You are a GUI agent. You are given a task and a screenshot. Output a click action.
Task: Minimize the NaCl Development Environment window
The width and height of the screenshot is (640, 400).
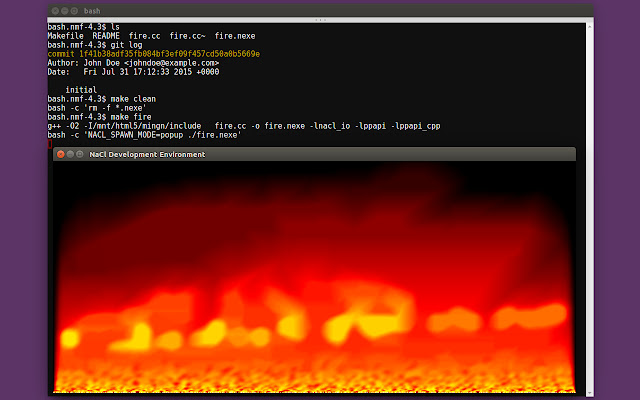point(70,154)
